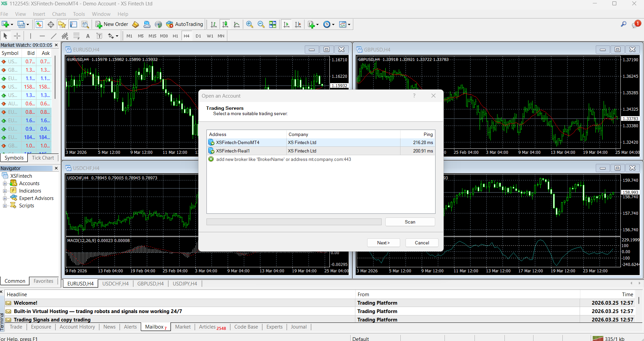Open the search magnifier in top right

pyautogui.click(x=623, y=24)
